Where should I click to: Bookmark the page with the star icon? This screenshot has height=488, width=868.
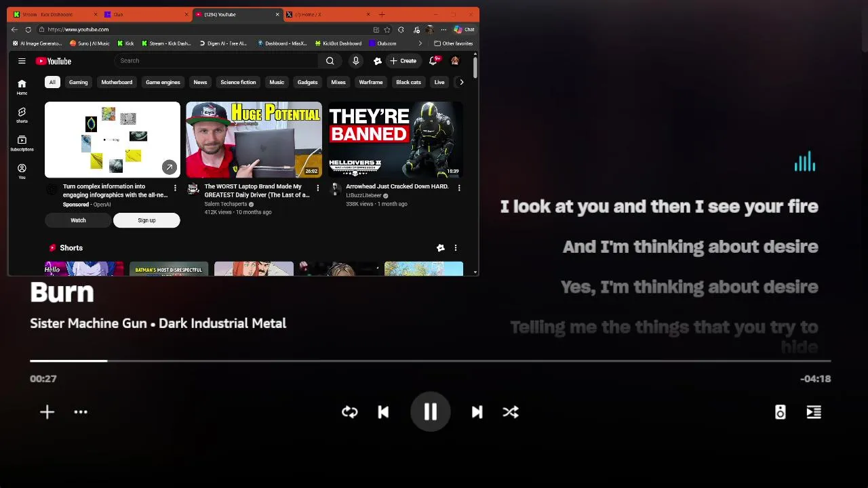387,30
